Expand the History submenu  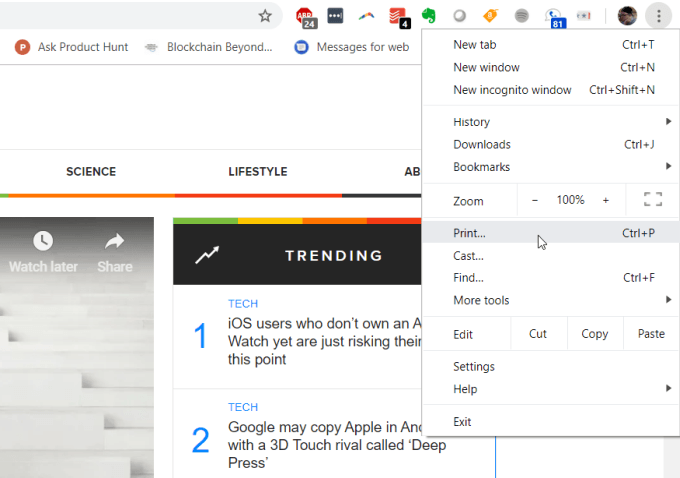point(551,122)
